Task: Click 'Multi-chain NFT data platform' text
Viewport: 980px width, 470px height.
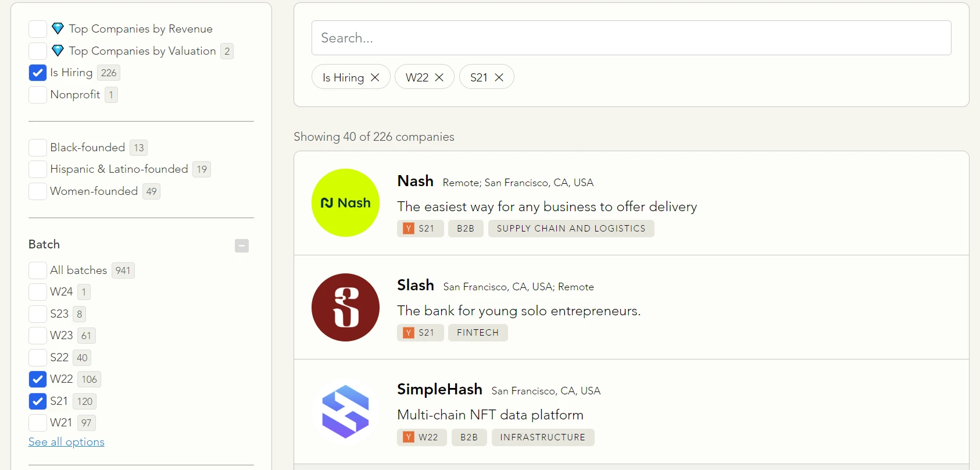Action: point(491,415)
